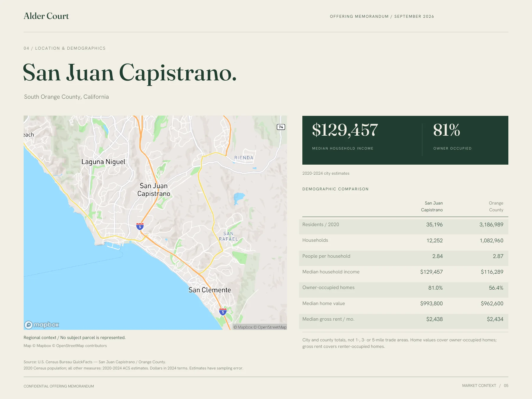Click the Owner-occupied homes row label

pos(328,288)
